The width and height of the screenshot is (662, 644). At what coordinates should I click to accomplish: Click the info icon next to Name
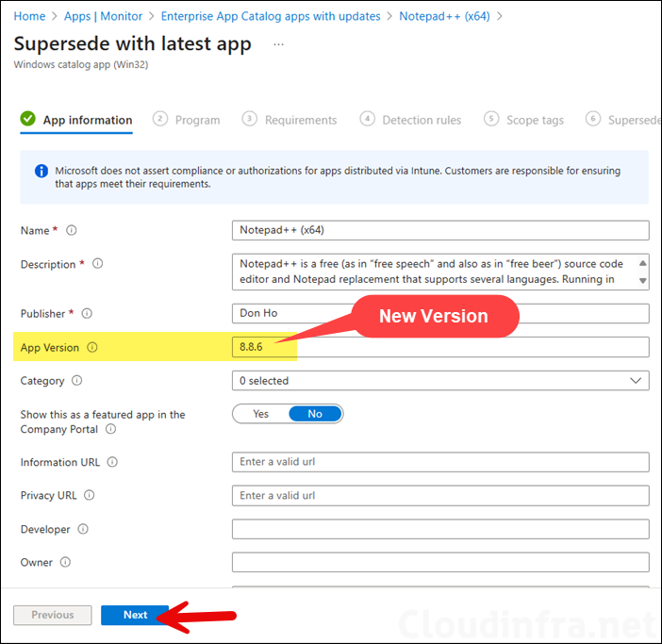click(x=72, y=231)
